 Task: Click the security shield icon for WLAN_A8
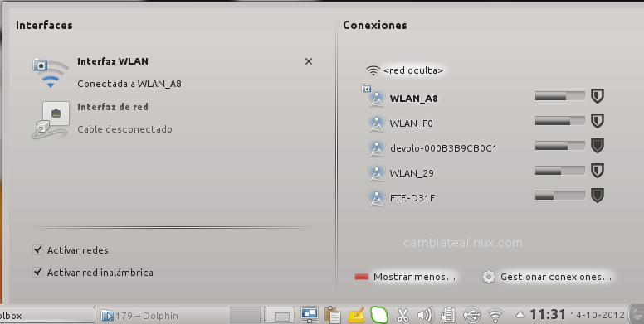pos(598,96)
